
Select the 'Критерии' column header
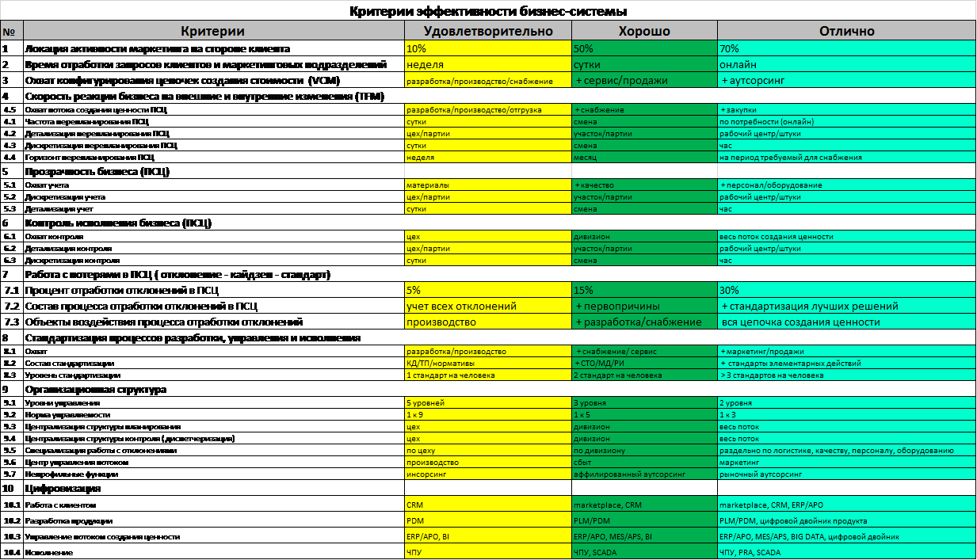[x=212, y=32]
